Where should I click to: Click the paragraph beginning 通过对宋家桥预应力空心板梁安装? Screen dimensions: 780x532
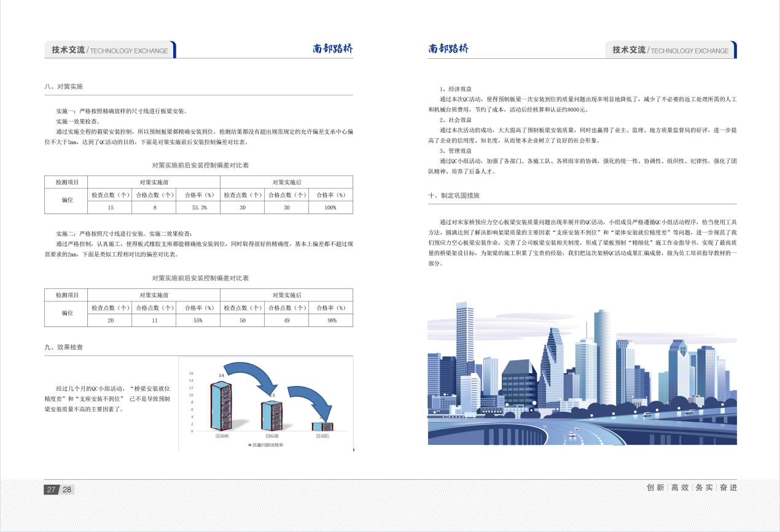coord(582,242)
